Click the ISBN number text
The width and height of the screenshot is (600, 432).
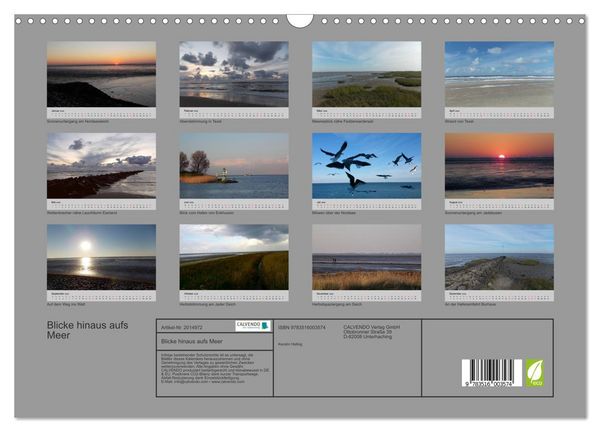tap(302, 328)
